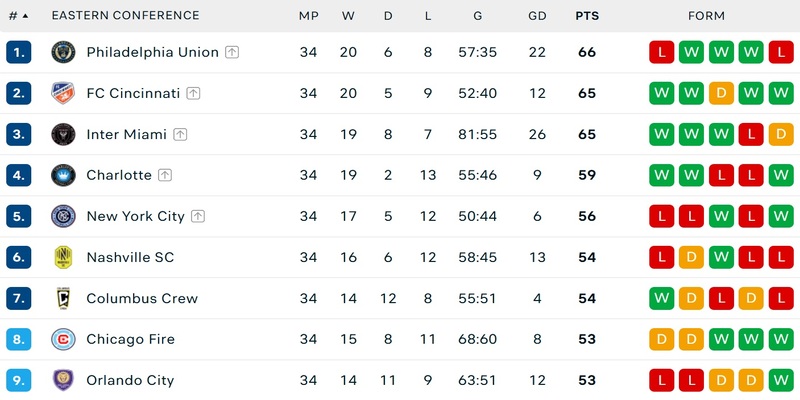800x400 pixels.
Task: Click the Orlando City team logo
Action: coord(64,380)
